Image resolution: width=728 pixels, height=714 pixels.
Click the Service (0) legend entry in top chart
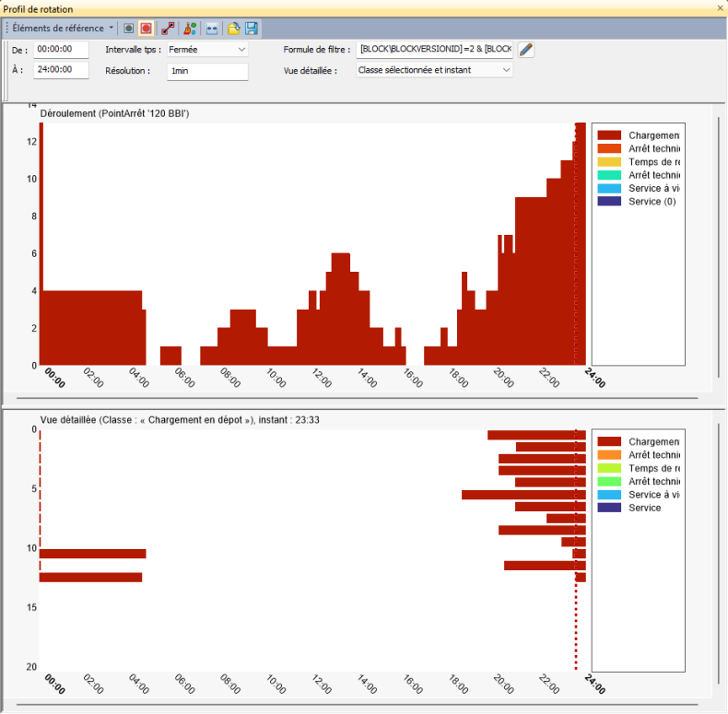pyautogui.click(x=651, y=201)
